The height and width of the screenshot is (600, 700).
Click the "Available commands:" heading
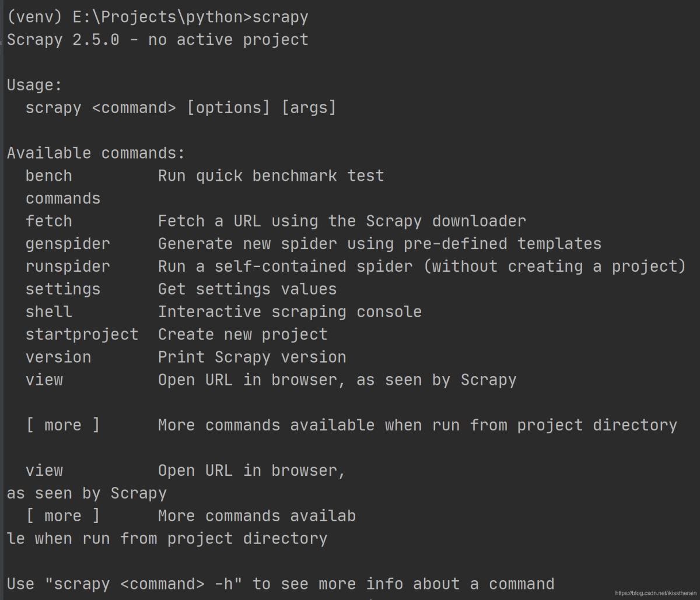click(96, 153)
